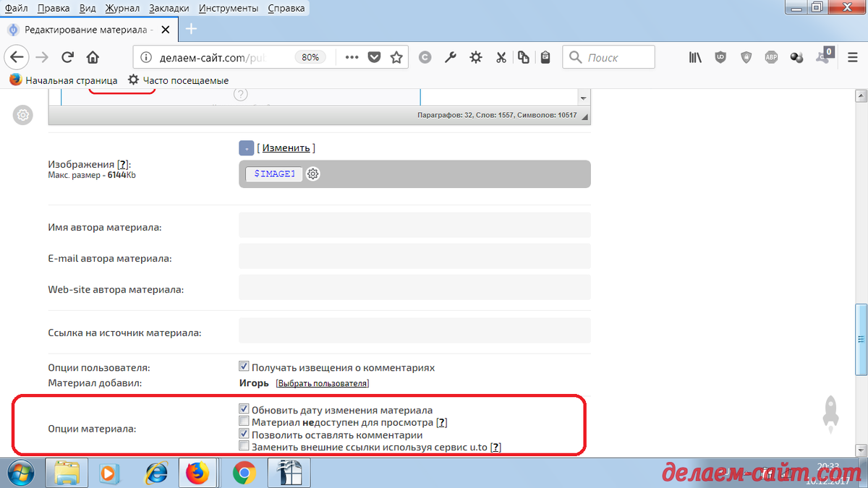This screenshot has height=488, width=868.
Task: Click the Cut scissors icon
Action: (x=501, y=57)
